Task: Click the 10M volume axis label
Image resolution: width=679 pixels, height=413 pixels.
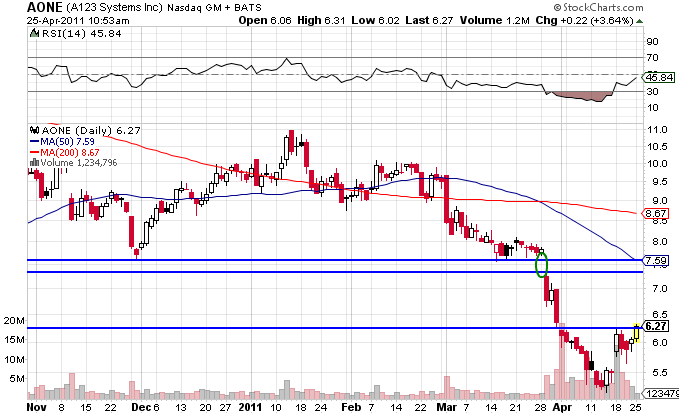Action: point(14,360)
